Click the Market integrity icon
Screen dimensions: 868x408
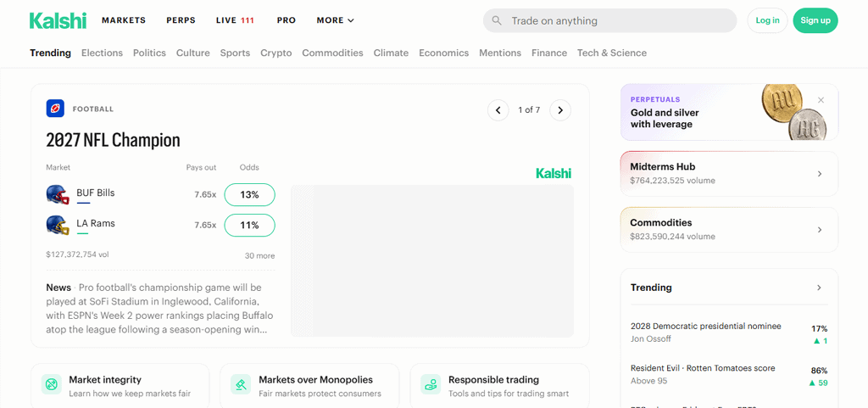(x=52, y=383)
